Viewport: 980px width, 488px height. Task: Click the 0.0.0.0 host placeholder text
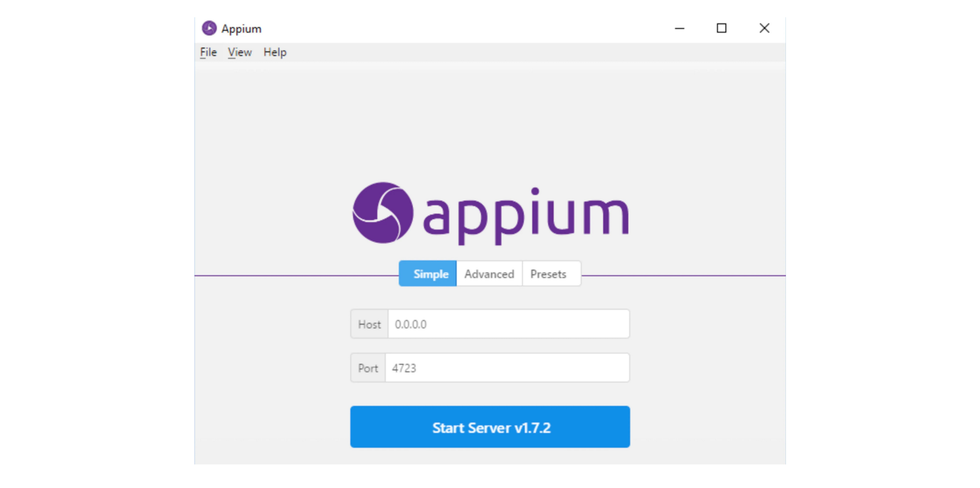point(410,324)
